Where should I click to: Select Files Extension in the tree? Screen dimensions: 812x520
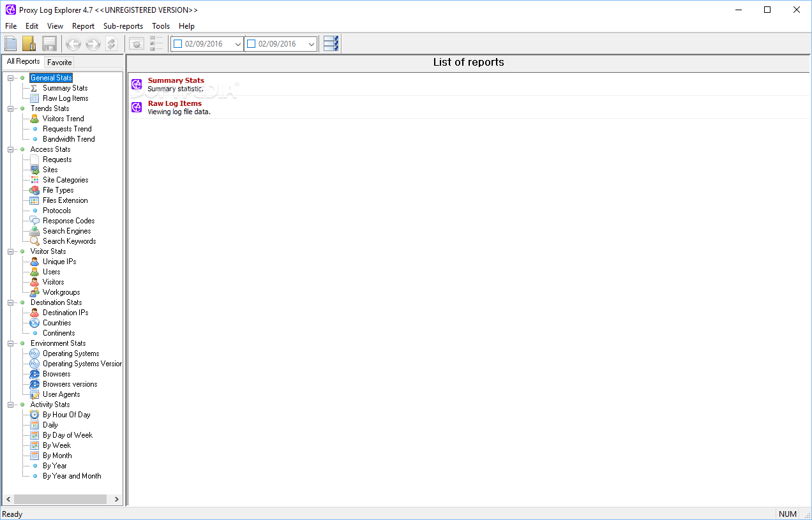(65, 200)
